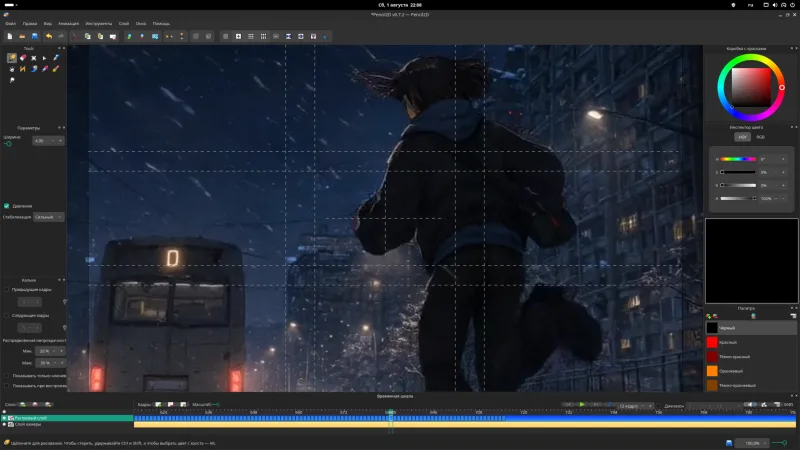Click the Ширина width slider handle

(8, 144)
